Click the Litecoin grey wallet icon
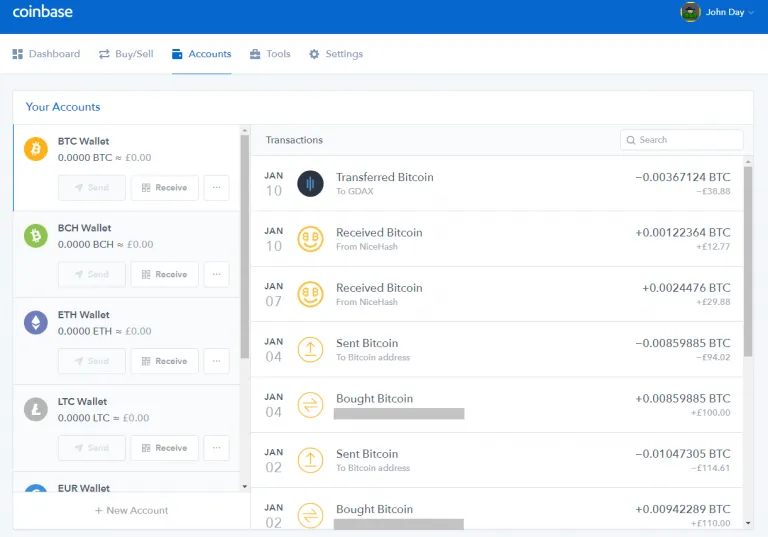 coord(36,409)
